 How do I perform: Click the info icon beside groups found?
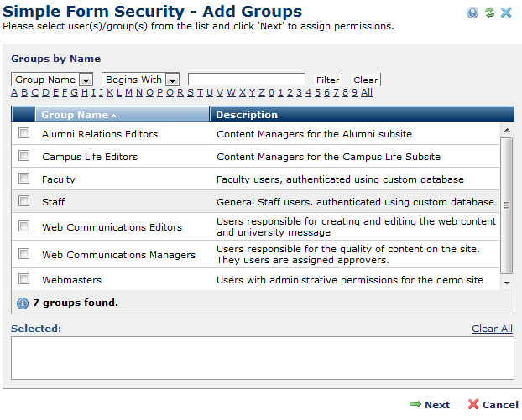(x=23, y=303)
